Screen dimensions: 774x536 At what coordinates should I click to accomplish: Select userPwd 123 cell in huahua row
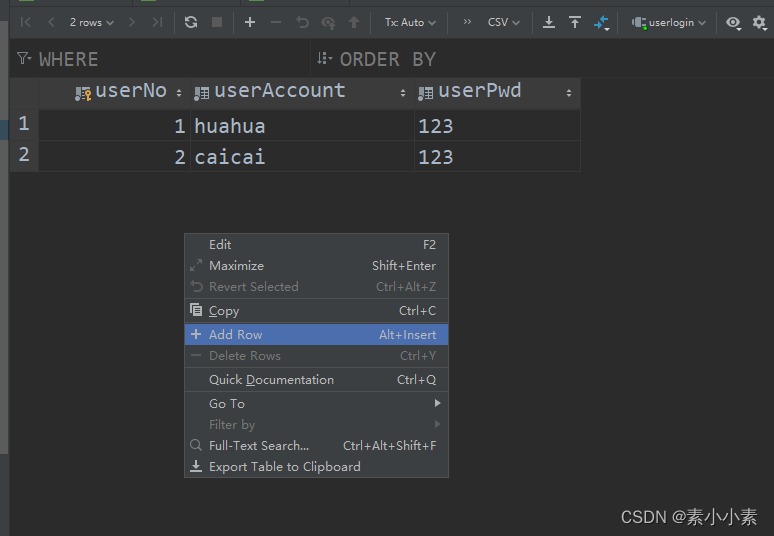(497, 125)
